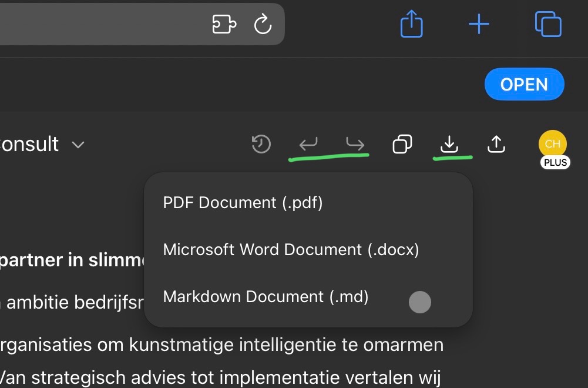588x388 pixels.
Task: Toggle the download format menu
Action: [449, 143]
